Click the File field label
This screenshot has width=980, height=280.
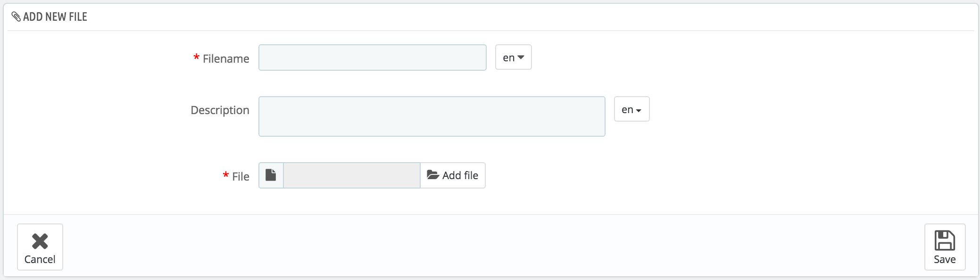241,177
